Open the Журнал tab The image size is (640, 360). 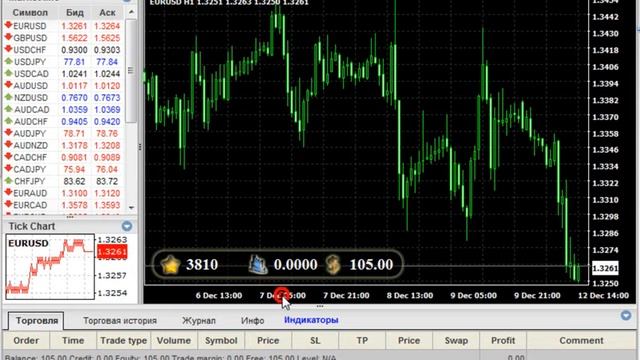[x=199, y=321]
